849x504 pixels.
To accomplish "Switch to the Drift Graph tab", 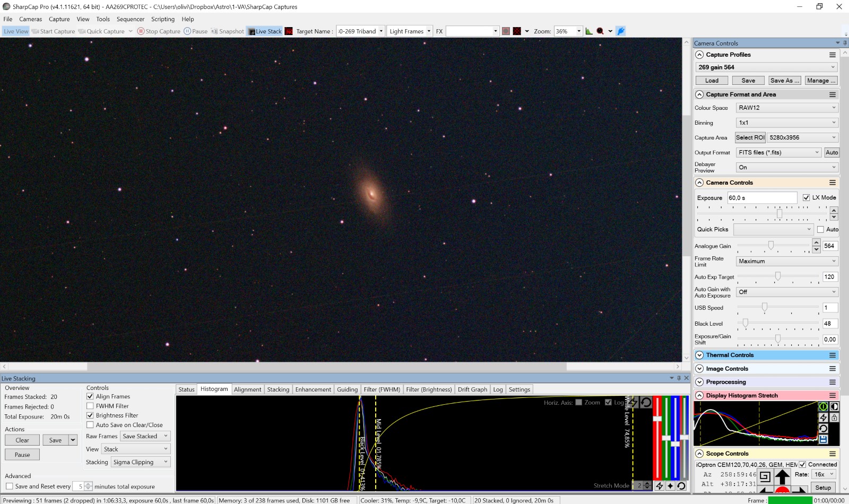I will (472, 389).
